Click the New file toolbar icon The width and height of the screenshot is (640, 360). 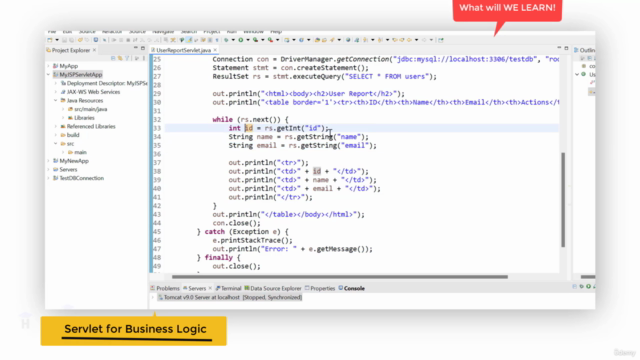click(50, 40)
